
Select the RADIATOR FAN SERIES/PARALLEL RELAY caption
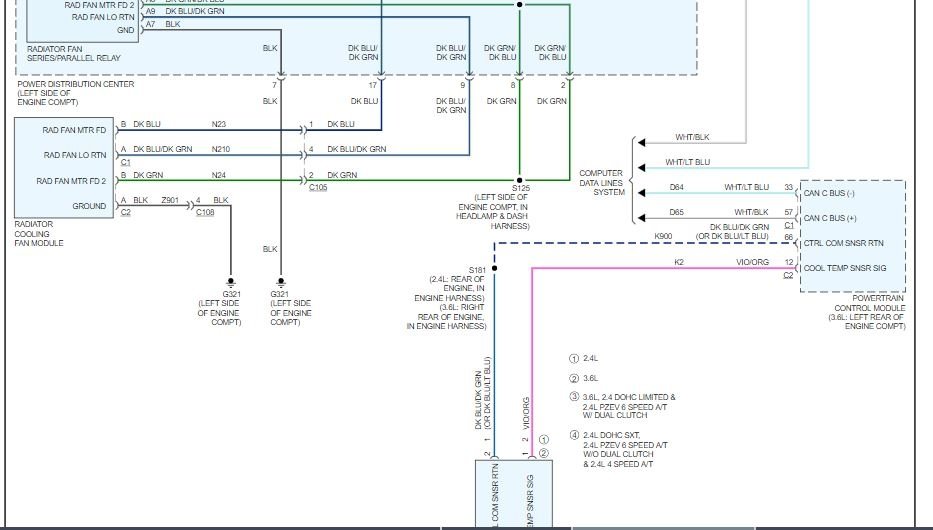74,54
